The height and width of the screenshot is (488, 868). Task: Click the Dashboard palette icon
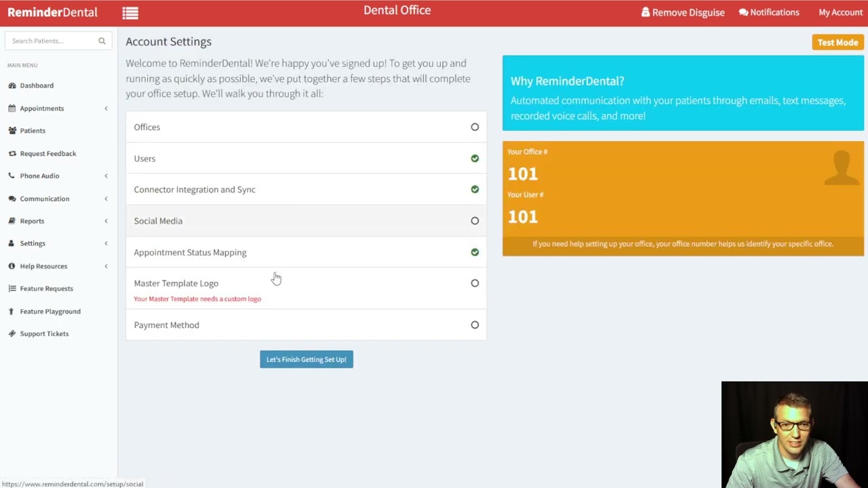point(12,85)
